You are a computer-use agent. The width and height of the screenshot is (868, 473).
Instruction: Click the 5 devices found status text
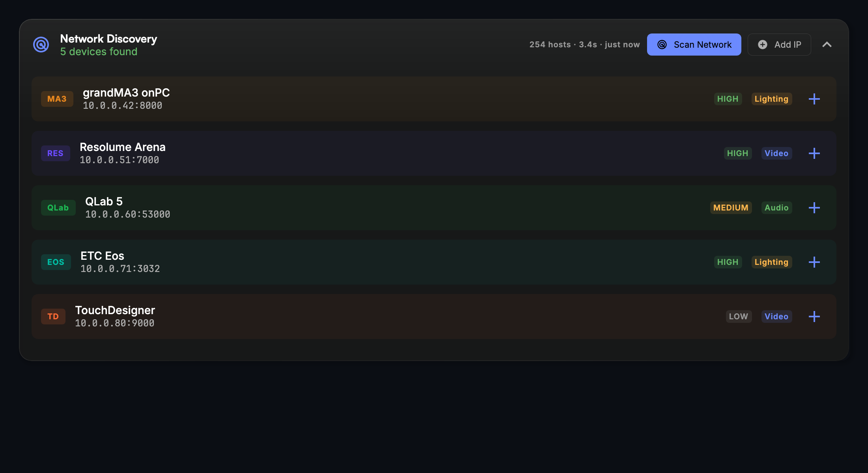tap(99, 52)
